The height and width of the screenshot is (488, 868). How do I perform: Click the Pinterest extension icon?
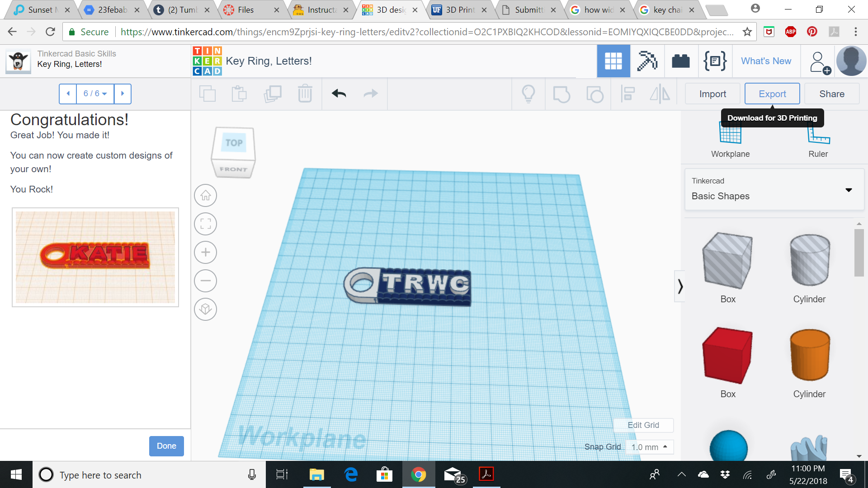click(x=812, y=32)
